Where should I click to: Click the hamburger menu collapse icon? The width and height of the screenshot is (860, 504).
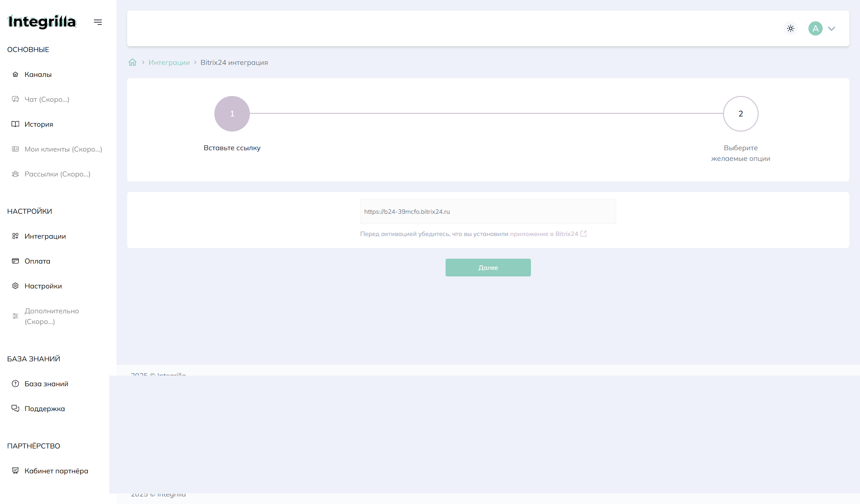coord(98,22)
